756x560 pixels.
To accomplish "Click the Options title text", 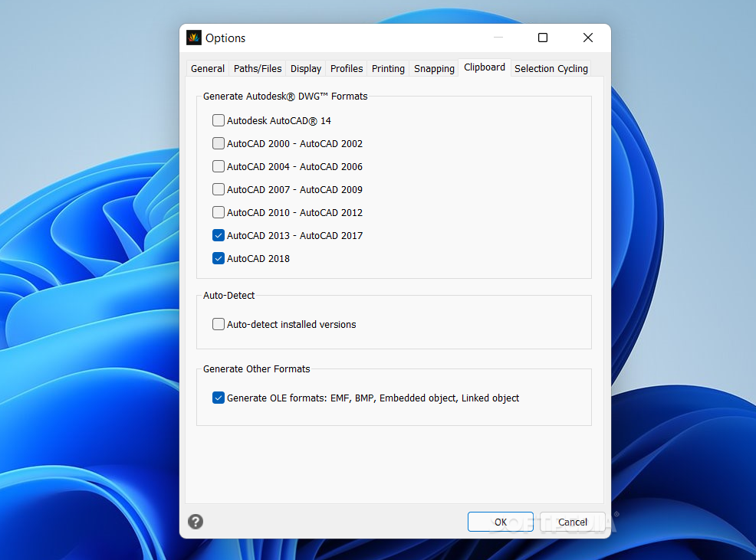I will click(225, 38).
